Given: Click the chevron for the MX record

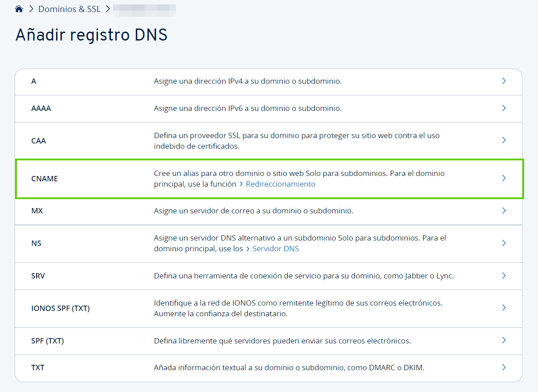Looking at the screenshot, I should [504, 211].
